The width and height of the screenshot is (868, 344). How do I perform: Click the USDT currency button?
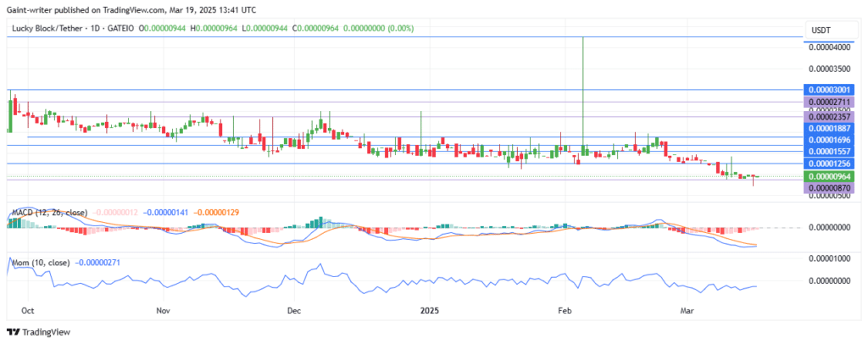tap(831, 30)
